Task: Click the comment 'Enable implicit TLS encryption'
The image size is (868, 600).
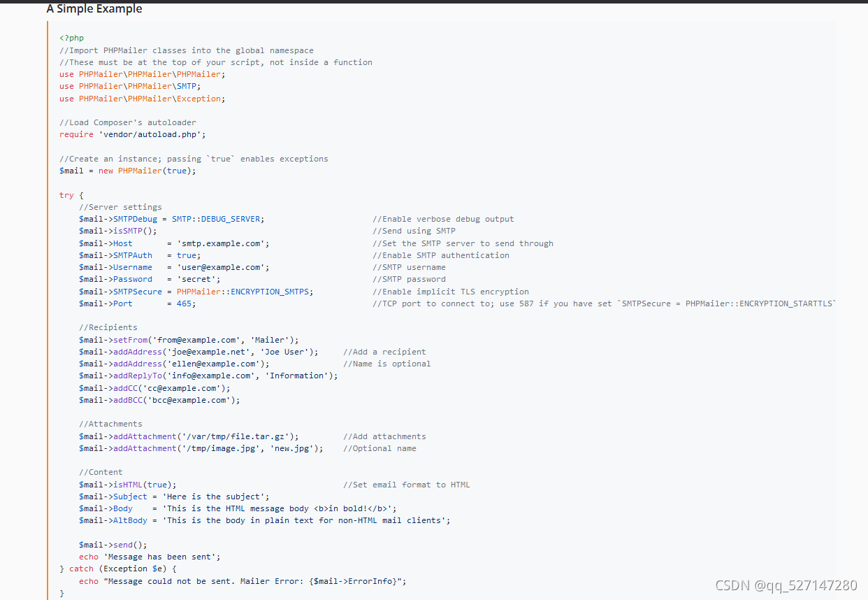Action: point(451,292)
